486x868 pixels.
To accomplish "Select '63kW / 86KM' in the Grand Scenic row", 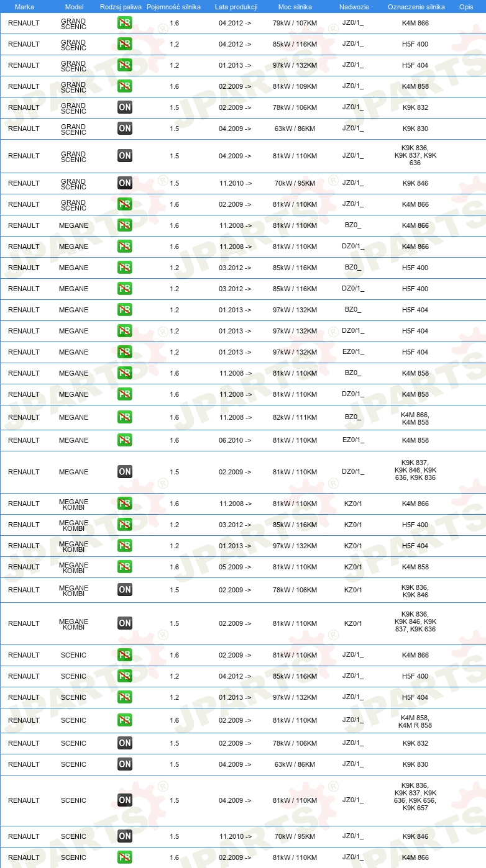I will point(295,129).
